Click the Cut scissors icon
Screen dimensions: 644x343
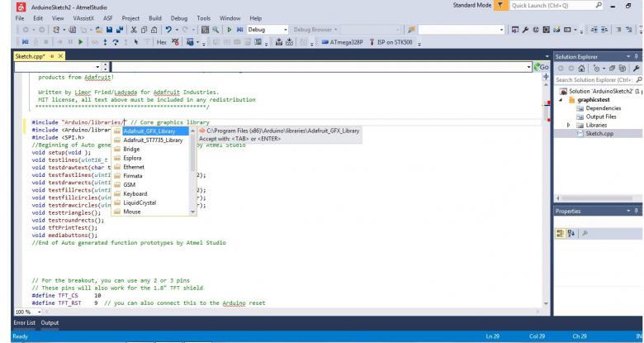134,30
